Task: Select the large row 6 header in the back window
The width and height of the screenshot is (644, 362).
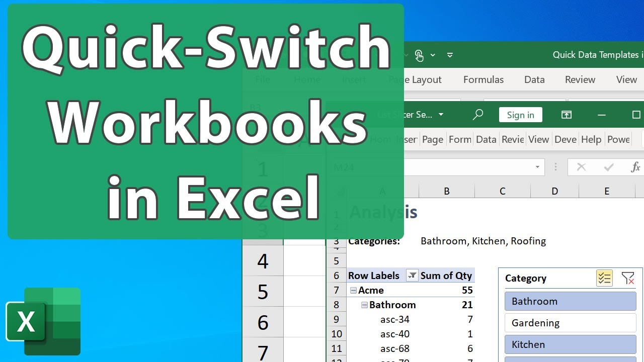Action: [263, 322]
